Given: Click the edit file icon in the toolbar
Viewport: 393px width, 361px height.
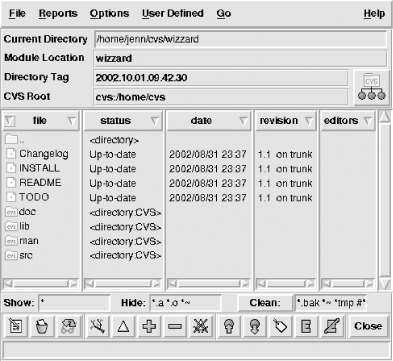Looking at the screenshot, I should click(16, 326).
